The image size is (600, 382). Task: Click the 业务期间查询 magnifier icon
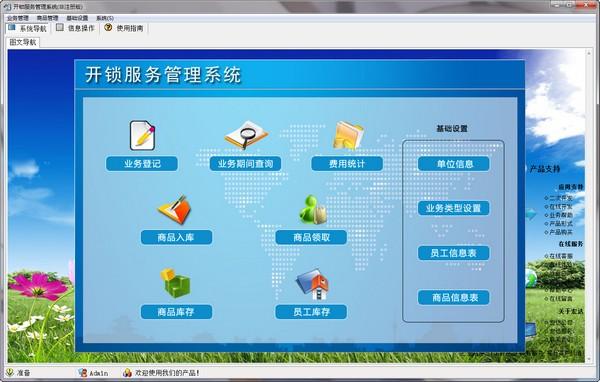point(246,135)
